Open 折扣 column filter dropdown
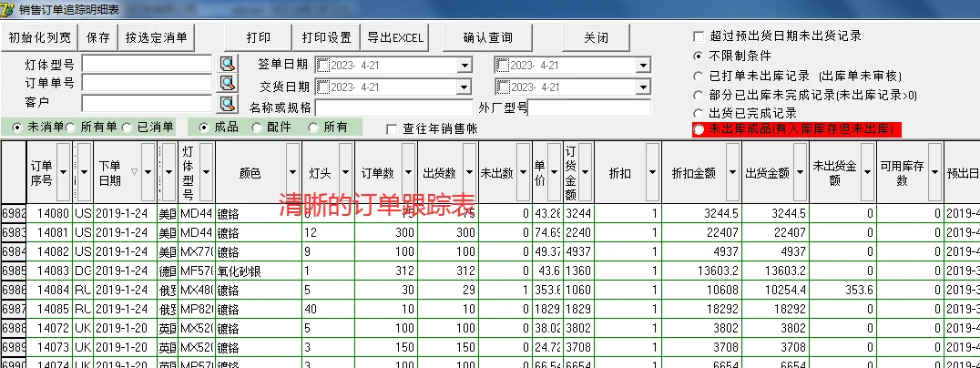Image resolution: width=980 pixels, height=368 pixels. coord(652,172)
